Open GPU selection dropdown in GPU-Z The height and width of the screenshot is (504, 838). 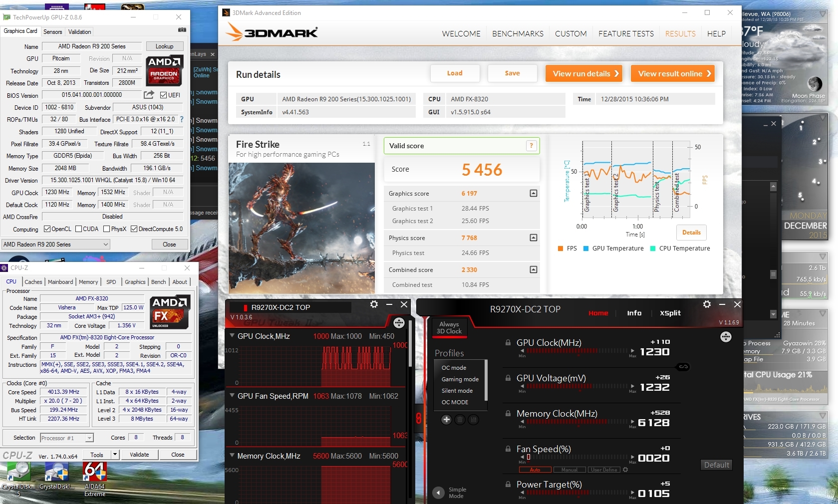coord(56,245)
